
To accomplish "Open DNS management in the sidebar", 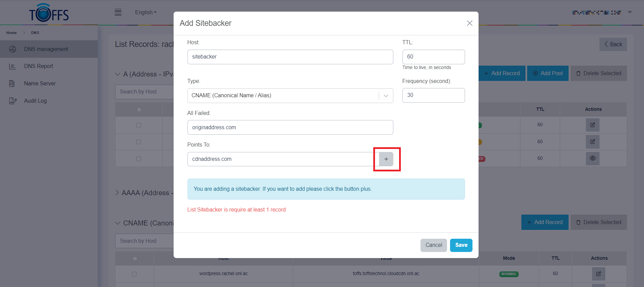I will pyautogui.click(x=46, y=49).
